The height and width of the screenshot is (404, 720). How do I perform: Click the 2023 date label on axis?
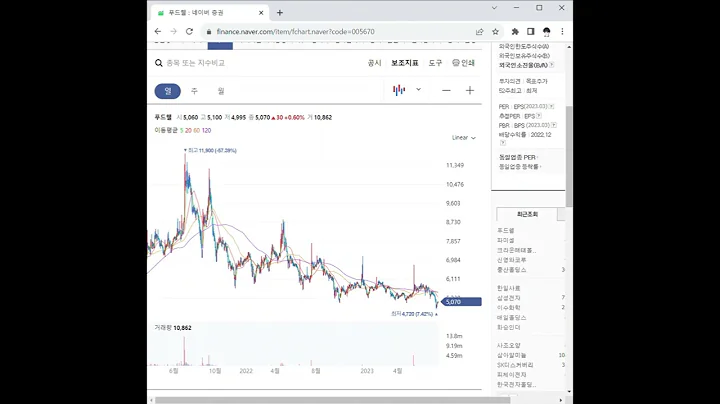pos(367,371)
